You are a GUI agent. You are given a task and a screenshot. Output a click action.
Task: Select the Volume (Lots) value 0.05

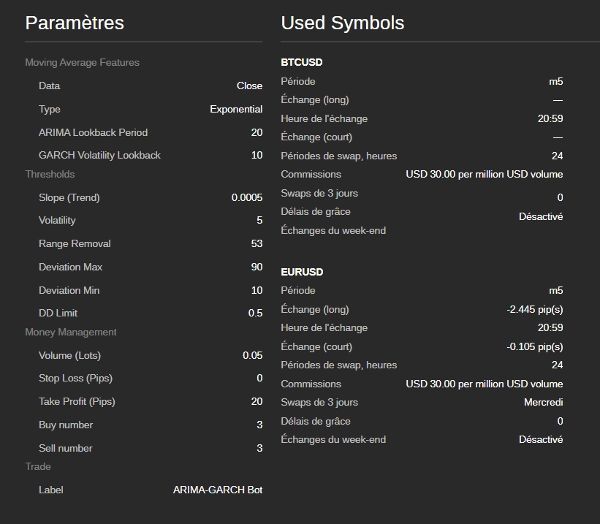point(252,356)
